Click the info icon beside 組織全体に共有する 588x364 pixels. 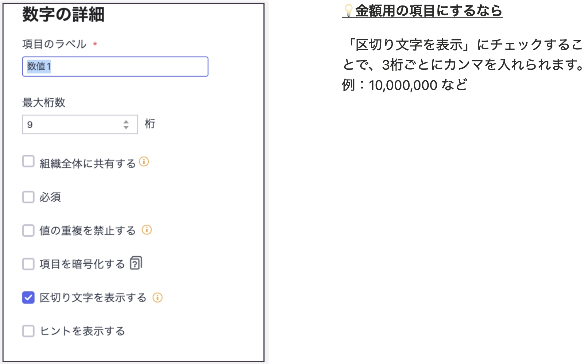point(144,161)
